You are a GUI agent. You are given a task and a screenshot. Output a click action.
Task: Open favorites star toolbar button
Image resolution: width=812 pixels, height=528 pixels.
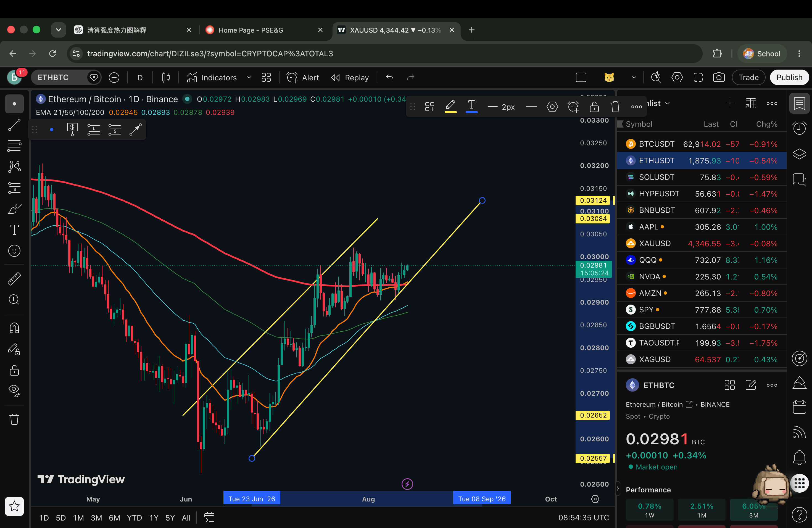14,506
